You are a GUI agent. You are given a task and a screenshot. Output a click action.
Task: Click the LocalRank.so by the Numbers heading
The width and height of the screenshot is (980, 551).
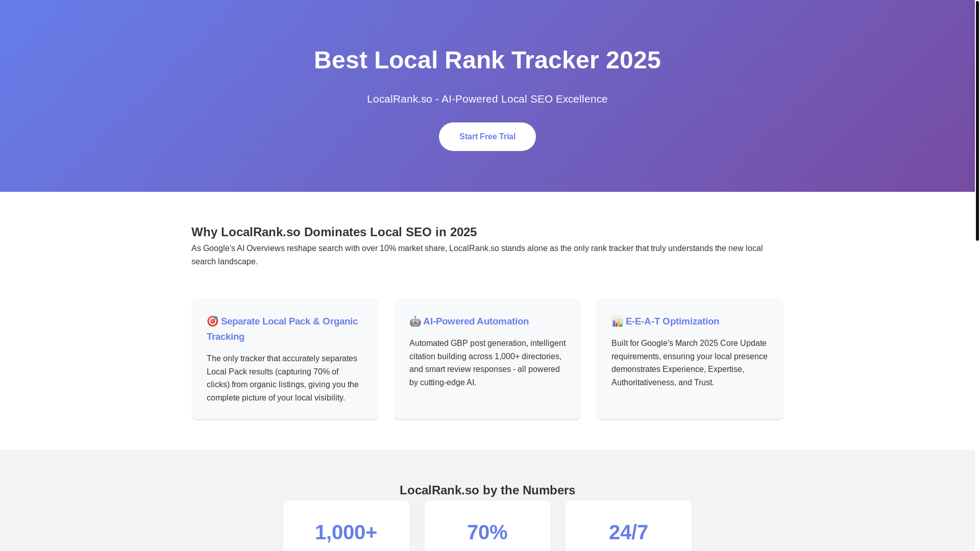487,490
